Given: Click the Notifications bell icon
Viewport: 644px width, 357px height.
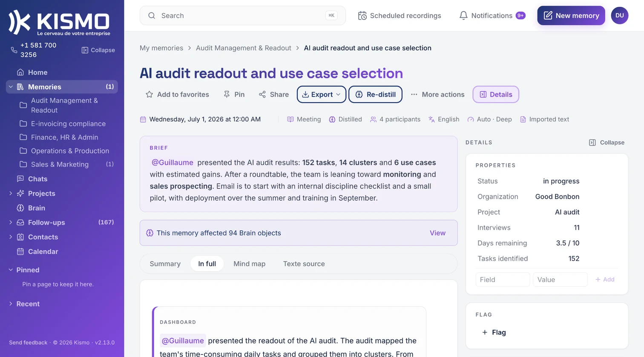Looking at the screenshot, I should (x=463, y=16).
